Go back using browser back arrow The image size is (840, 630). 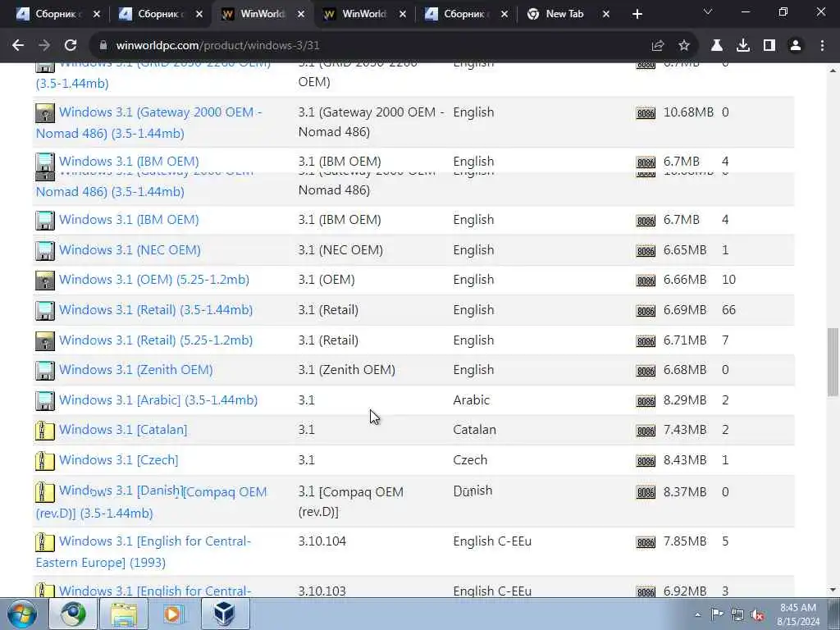point(18,46)
